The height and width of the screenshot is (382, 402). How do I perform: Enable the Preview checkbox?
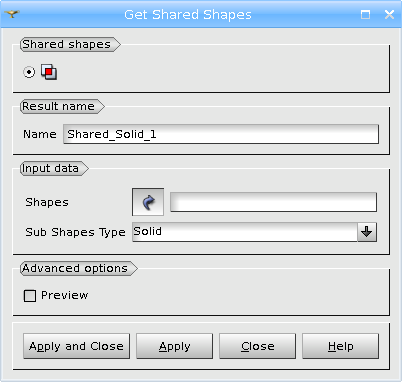coord(30,296)
